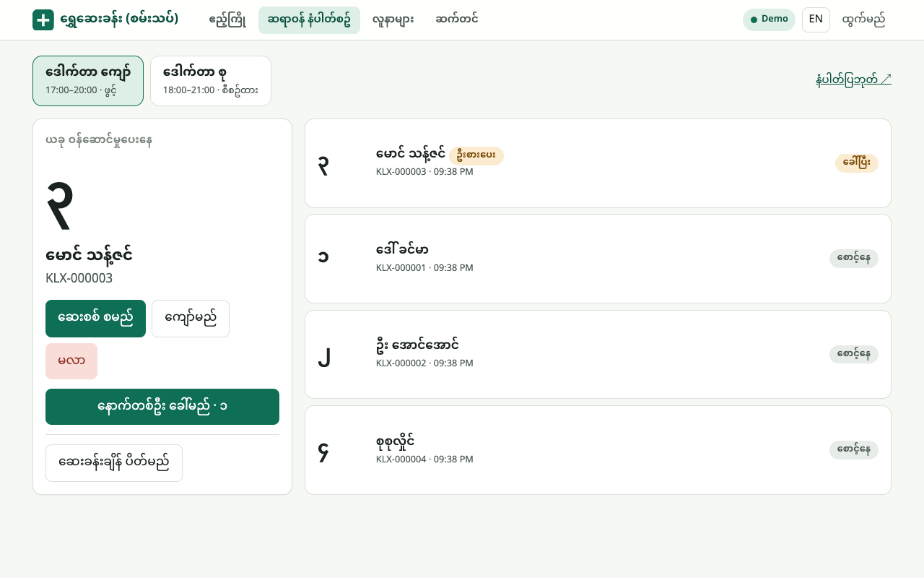The image size is (924, 578).
Task: Click နောက်တစ်ဦး ခေါ်မည် · ၁ button
Action: 162,407
